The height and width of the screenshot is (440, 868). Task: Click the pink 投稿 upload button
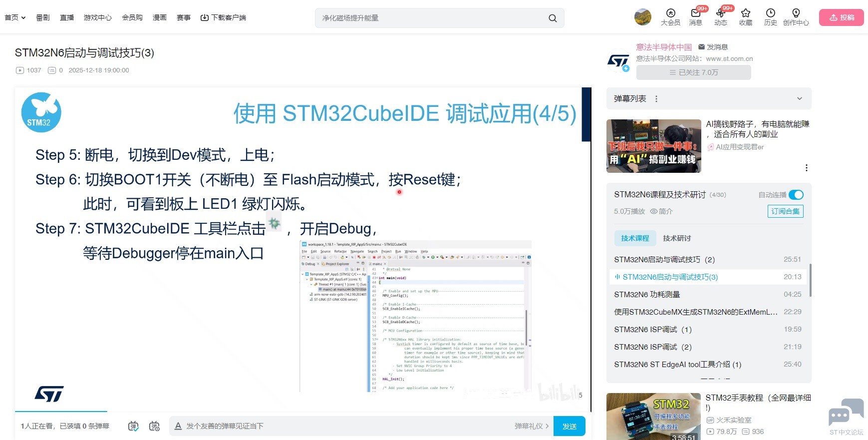pyautogui.click(x=841, y=17)
